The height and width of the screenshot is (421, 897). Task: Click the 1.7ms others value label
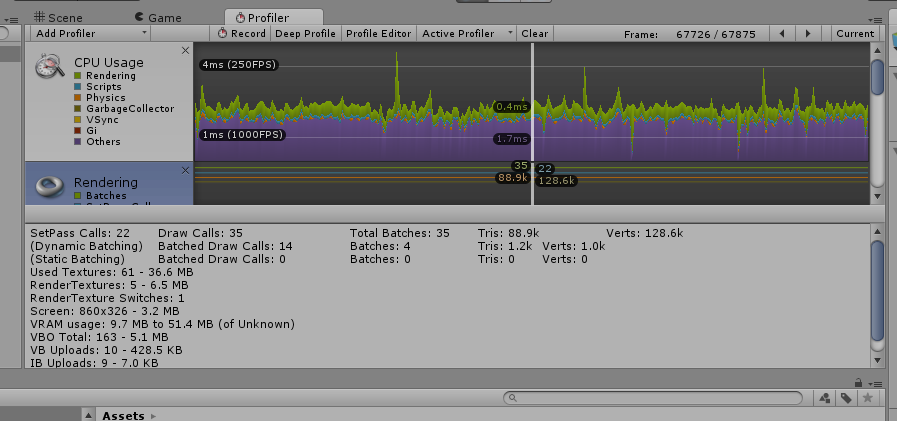(x=512, y=138)
